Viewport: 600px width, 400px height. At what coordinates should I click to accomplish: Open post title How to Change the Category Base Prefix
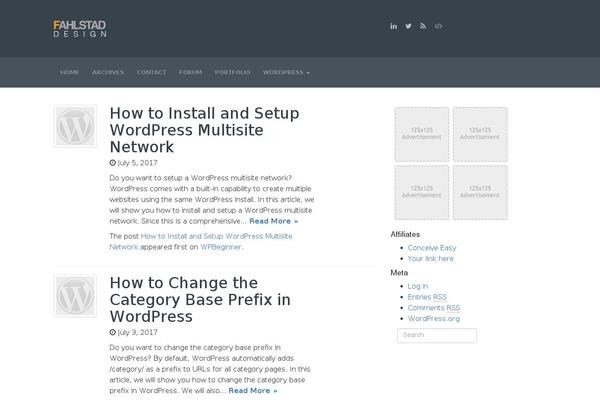200,300
